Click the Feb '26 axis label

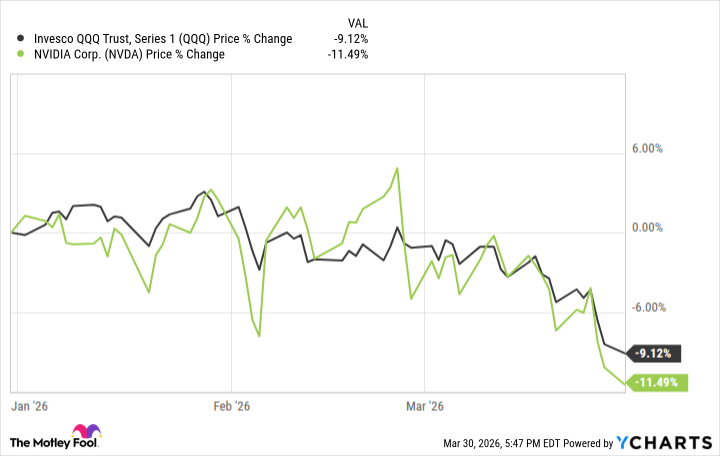pos(231,406)
